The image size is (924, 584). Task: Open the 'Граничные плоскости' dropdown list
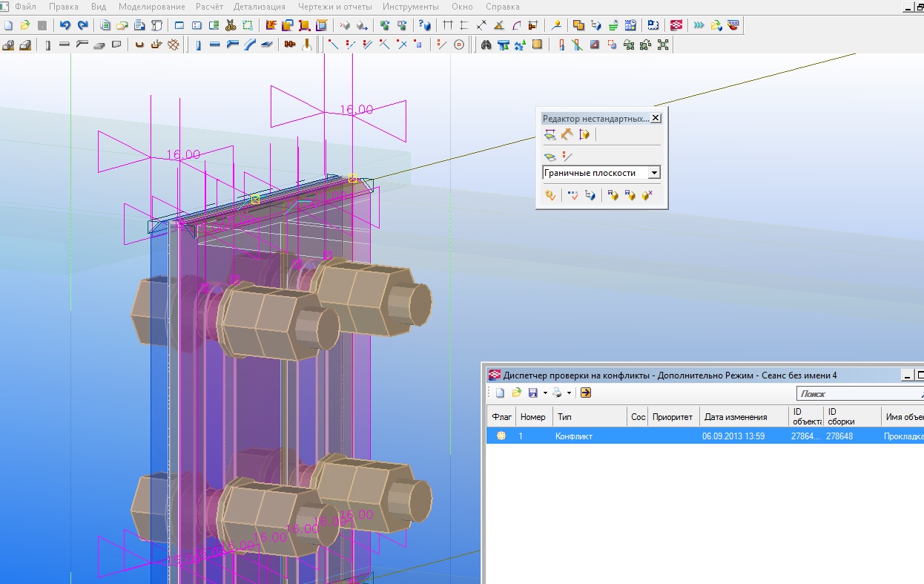(653, 173)
